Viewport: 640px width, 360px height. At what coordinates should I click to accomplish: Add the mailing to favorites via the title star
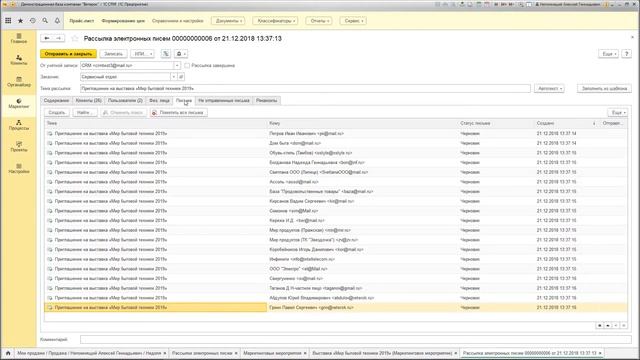(75, 38)
